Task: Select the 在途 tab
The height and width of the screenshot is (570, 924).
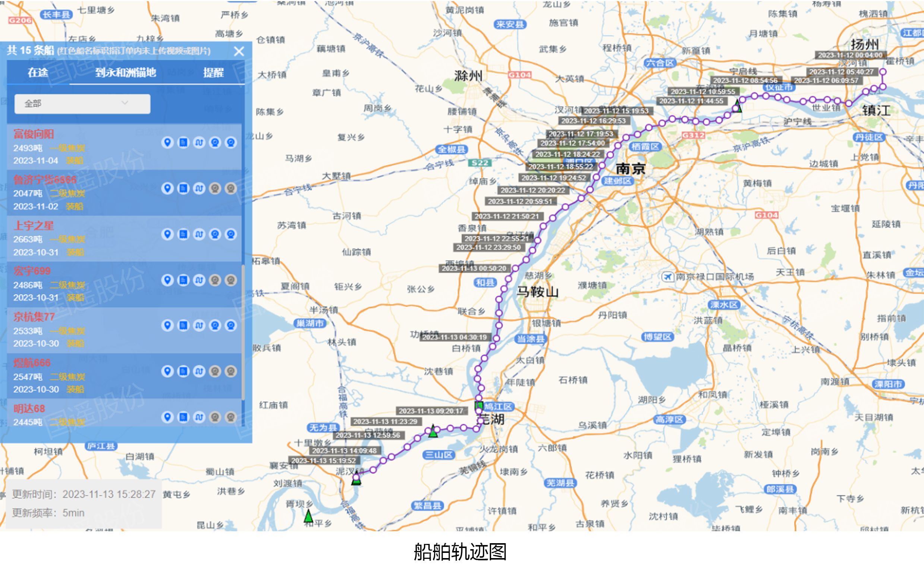Action: pos(38,73)
